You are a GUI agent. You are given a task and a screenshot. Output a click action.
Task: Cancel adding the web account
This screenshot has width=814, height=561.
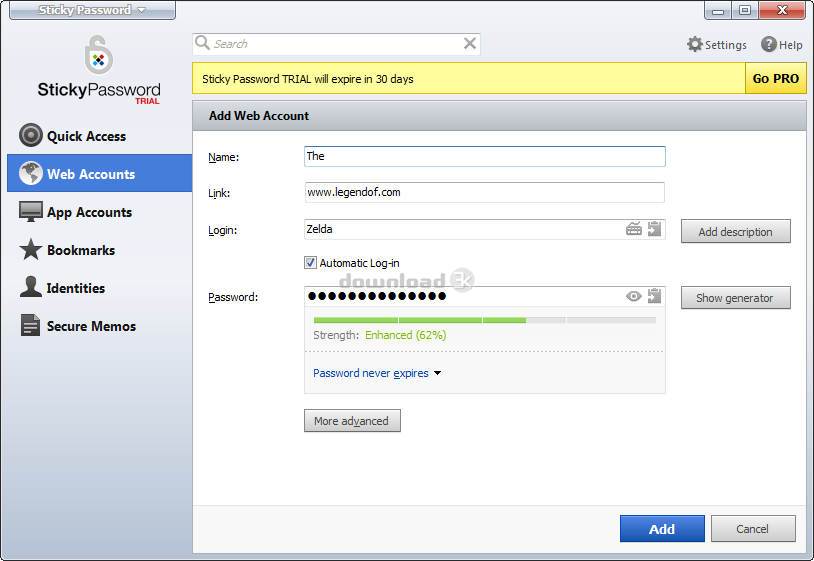(753, 529)
